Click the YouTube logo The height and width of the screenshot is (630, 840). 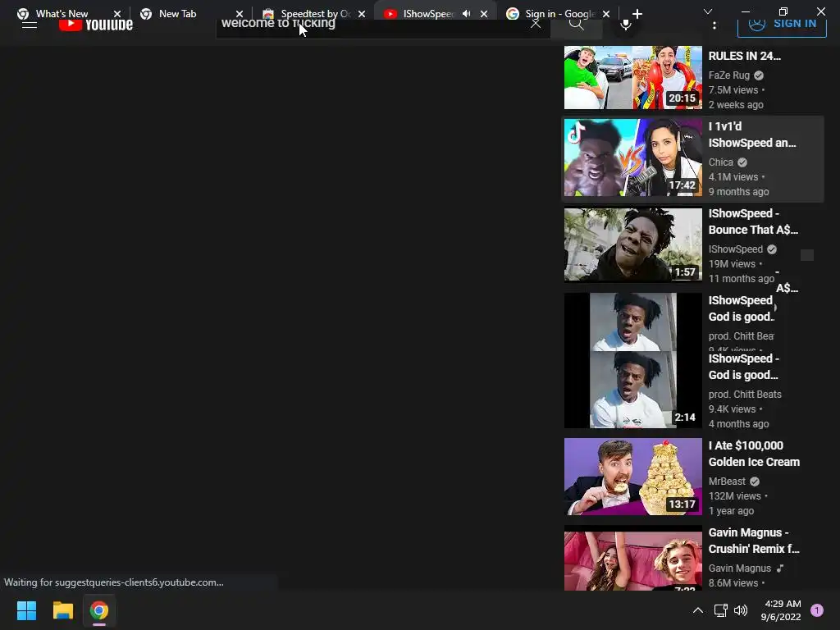[x=96, y=25]
